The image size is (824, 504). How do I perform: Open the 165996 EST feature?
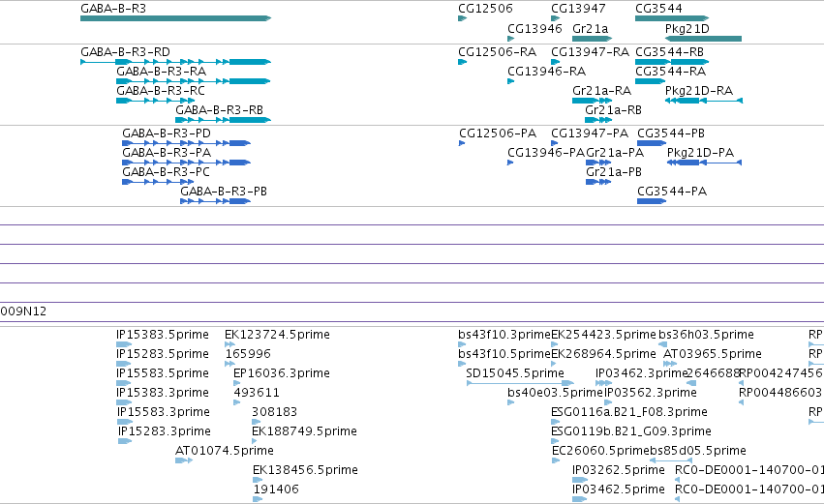(229, 364)
